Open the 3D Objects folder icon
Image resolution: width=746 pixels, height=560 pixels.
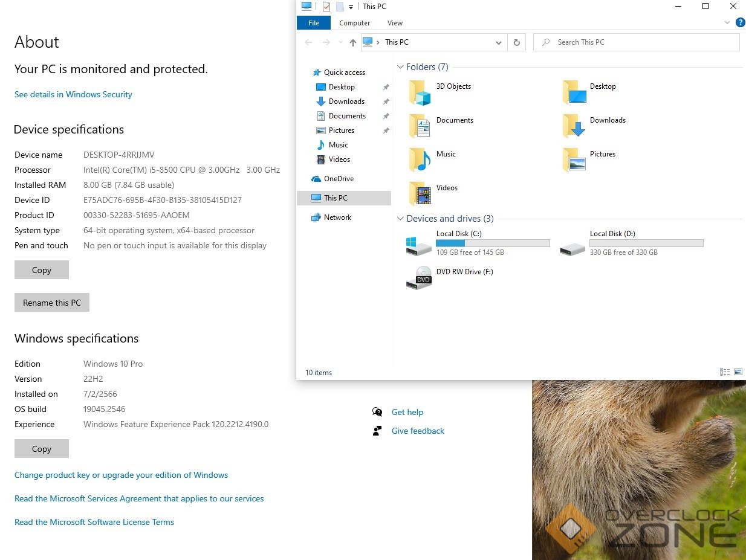[420, 93]
